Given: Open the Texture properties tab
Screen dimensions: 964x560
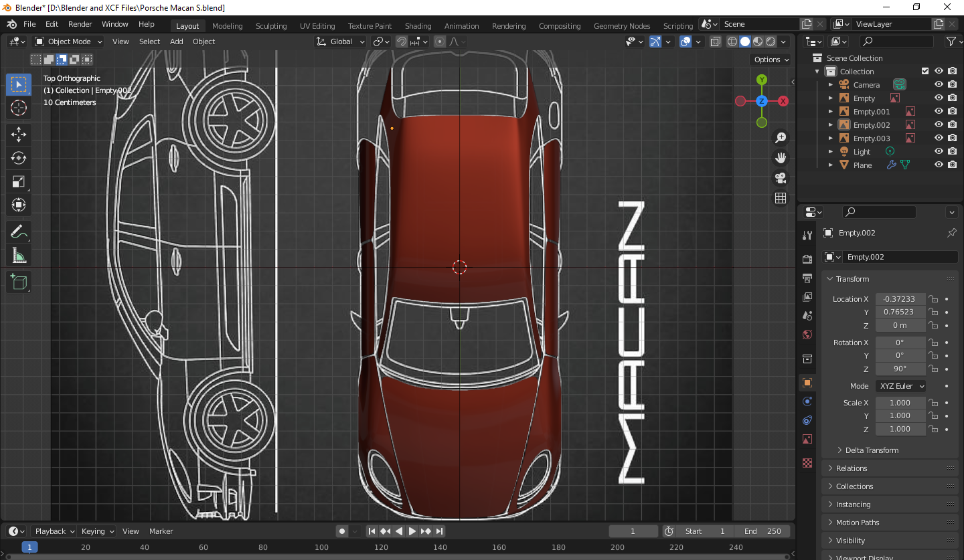Looking at the screenshot, I should coord(807,463).
